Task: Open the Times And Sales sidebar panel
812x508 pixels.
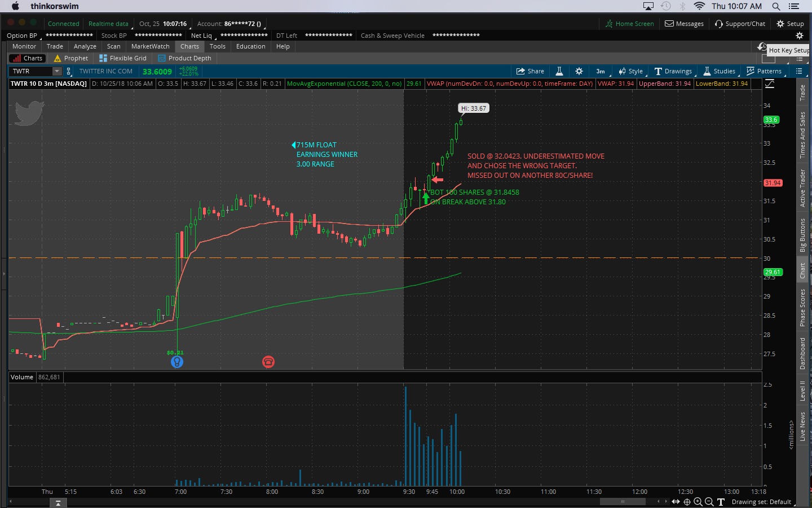Action: (802, 135)
